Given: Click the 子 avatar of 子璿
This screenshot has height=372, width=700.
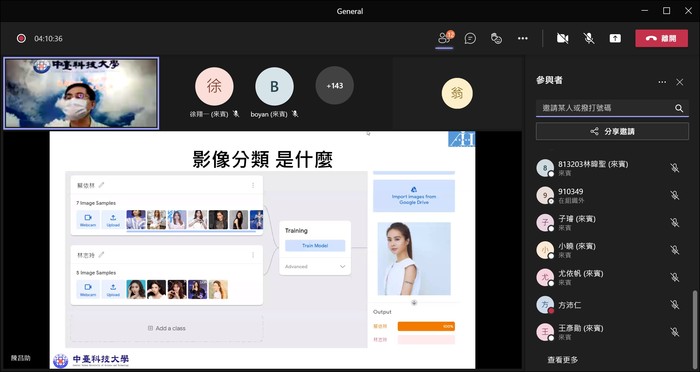Looking at the screenshot, I should pos(545,222).
